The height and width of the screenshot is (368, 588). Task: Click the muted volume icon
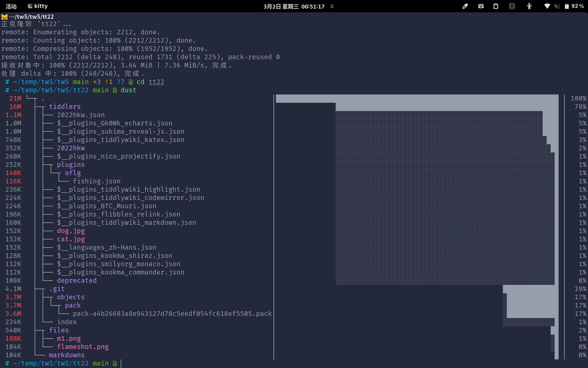coord(557,6)
